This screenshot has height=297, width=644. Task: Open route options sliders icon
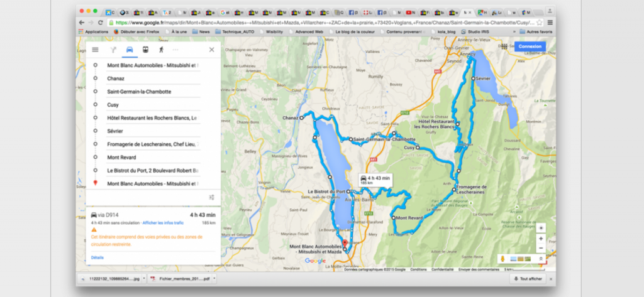211,197
